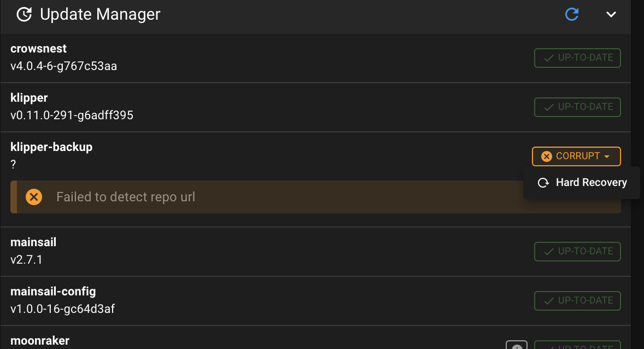Collapse the Update Manager panel chevron
This screenshot has height=349, width=644.
[611, 14]
